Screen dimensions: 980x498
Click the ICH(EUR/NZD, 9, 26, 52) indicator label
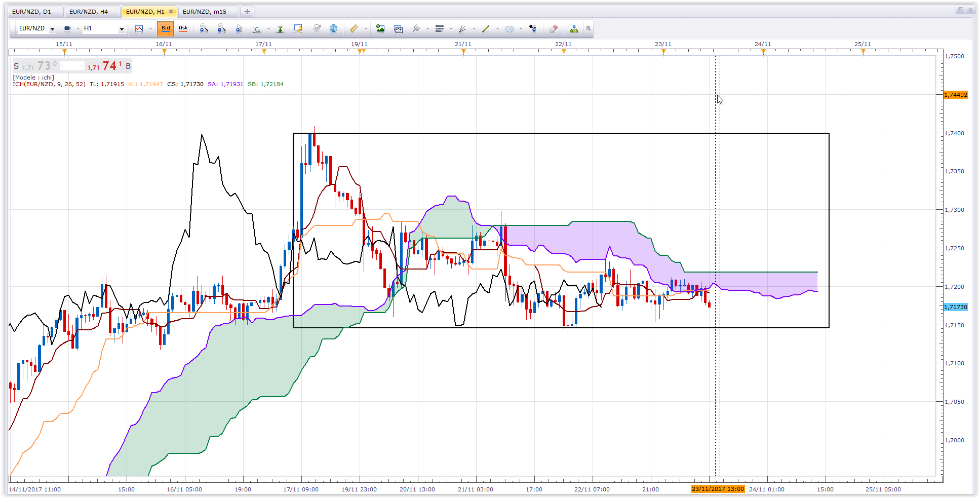click(49, 84)
